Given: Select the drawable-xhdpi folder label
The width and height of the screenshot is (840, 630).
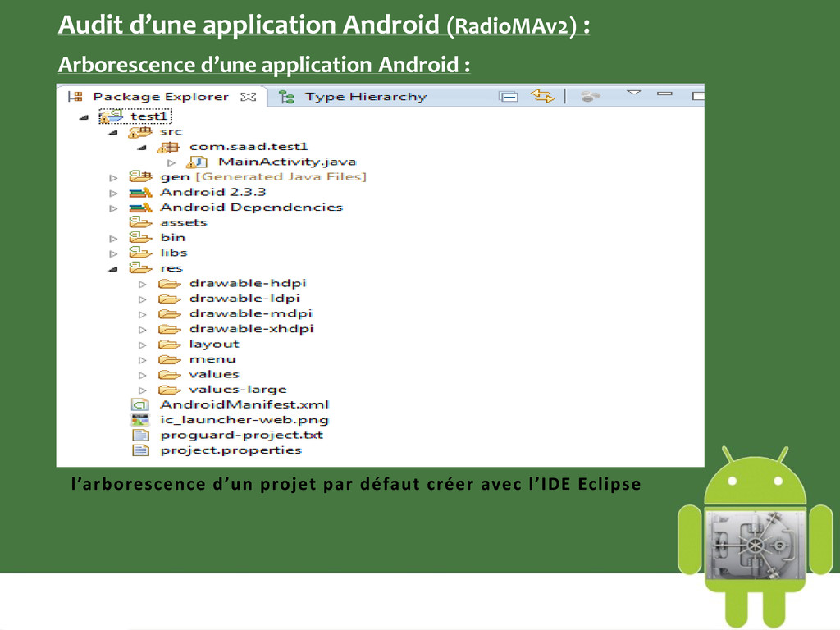Looking at the screenshot, I should pyautogui.click(x=251, y=328).
